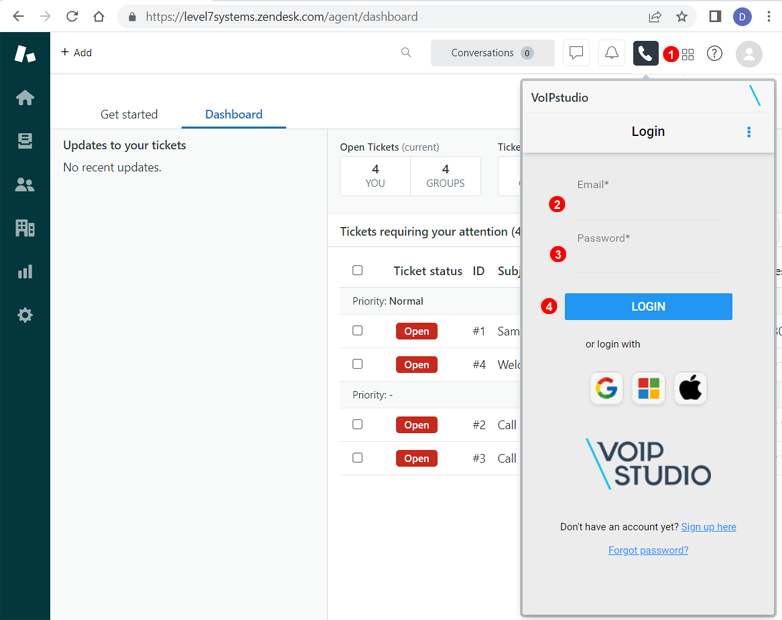
Task: Select the checkbox for ticket #2
Action: pyautogui.click(x=358, y=424)
